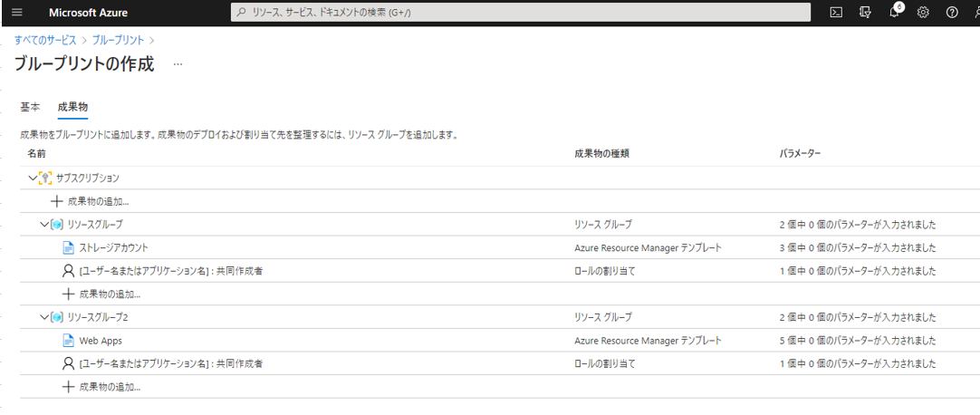Screen dimensions: 980x415
Task: Click the ストレージアカウント template document icon
Action: coord(69,248)
